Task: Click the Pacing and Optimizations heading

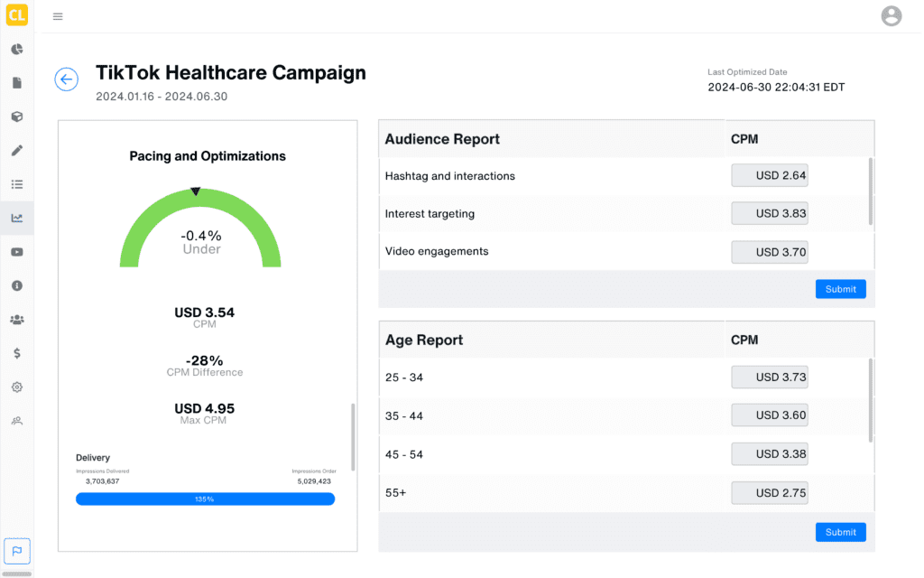Action: pyautogui.click(x=208, y=156)
